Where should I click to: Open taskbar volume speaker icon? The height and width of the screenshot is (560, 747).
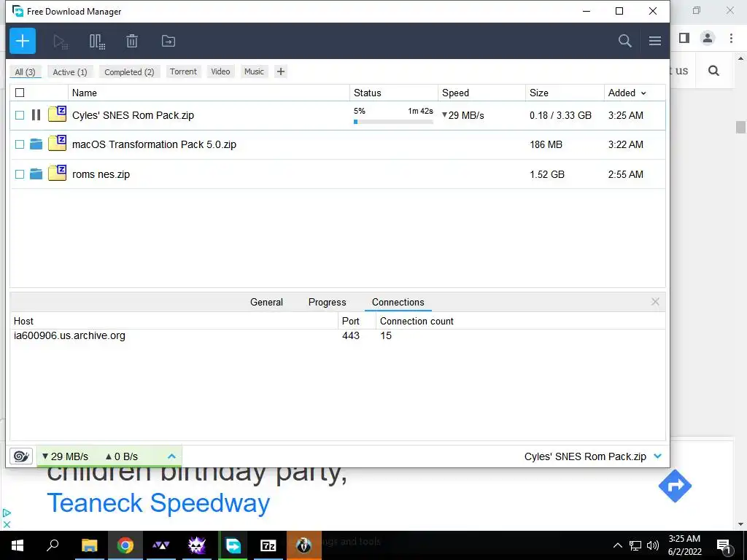tap(653, 545)
